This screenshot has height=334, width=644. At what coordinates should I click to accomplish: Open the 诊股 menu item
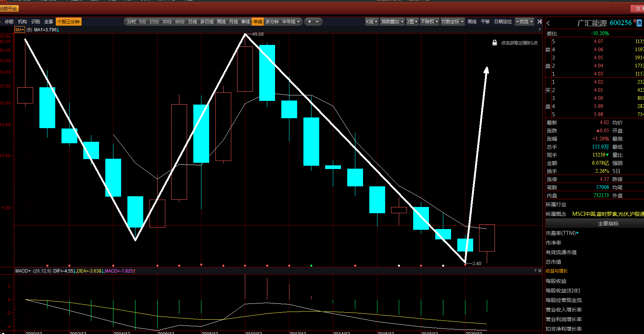click(9, 22)
